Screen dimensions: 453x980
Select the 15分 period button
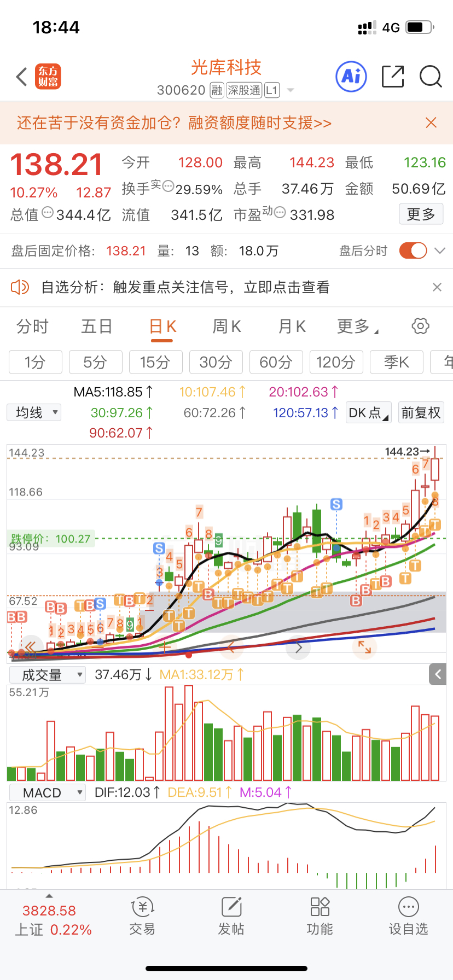tap(156, 362)
